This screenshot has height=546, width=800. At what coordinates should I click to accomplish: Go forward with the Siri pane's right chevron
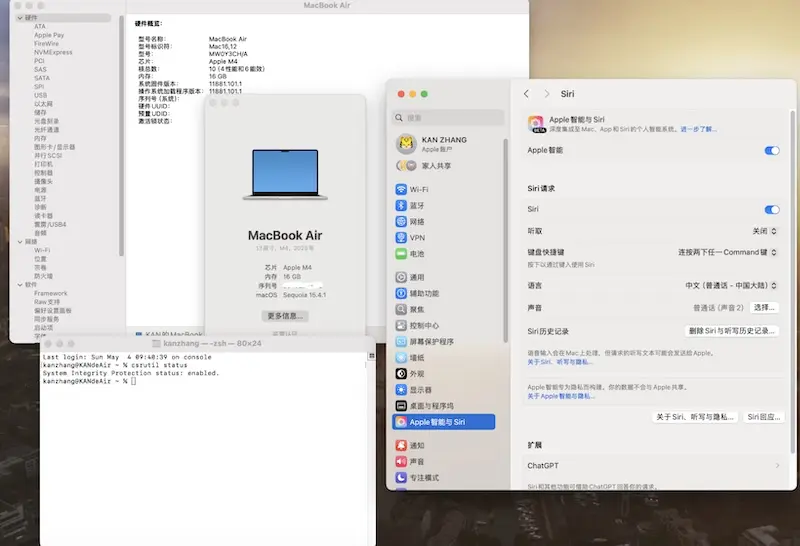point(547,94)
